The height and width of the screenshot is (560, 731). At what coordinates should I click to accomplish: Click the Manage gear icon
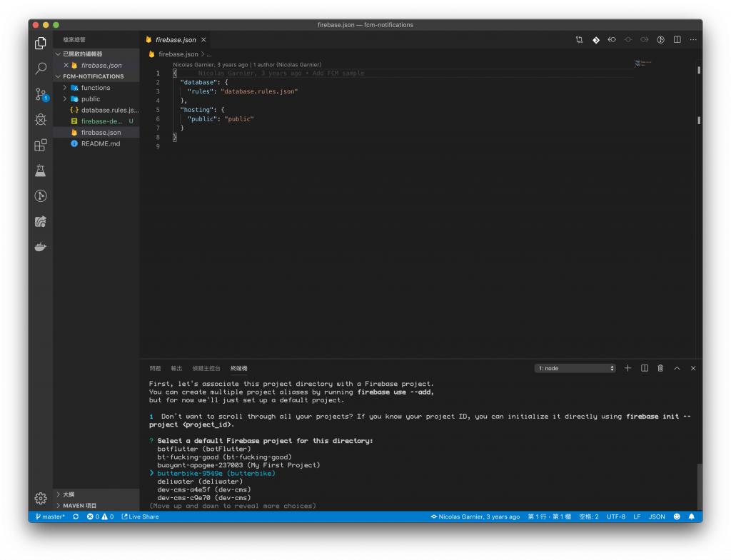tap(41, 498)
